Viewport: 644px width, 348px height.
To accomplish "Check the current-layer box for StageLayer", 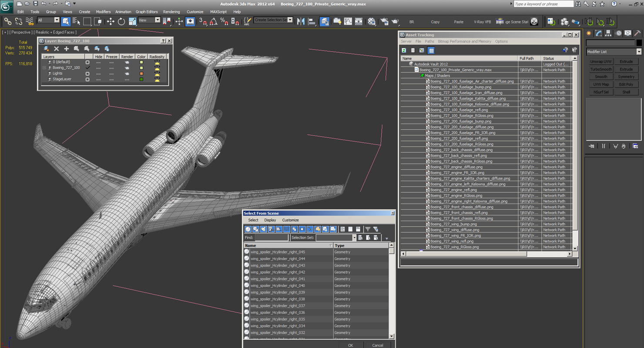I will point(87,79).
